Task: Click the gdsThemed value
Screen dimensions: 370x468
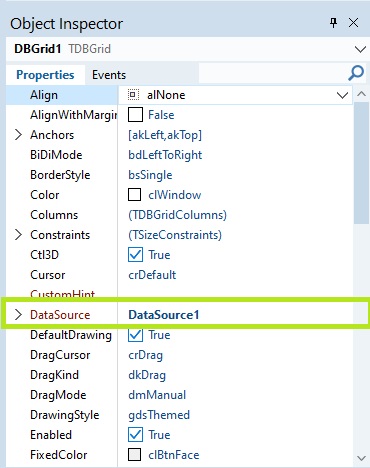Action: (159, 415)
